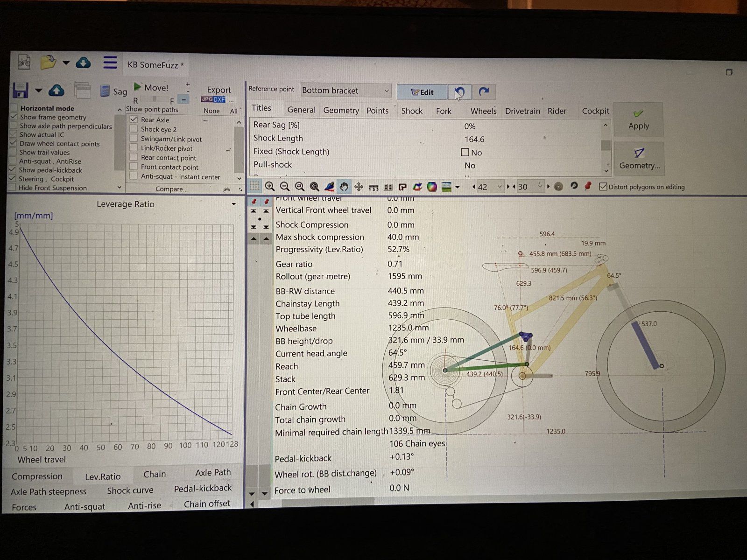This screenshot has height=560, width=747.
Task: Click the red pushpin icon
Action: point(588,186)
